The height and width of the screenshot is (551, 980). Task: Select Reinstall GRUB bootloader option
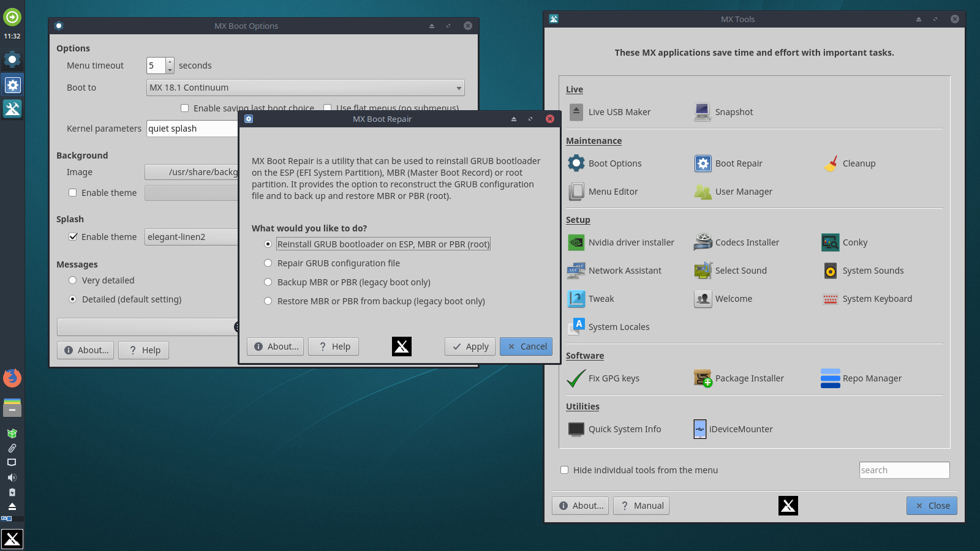[x=377, y=244]
